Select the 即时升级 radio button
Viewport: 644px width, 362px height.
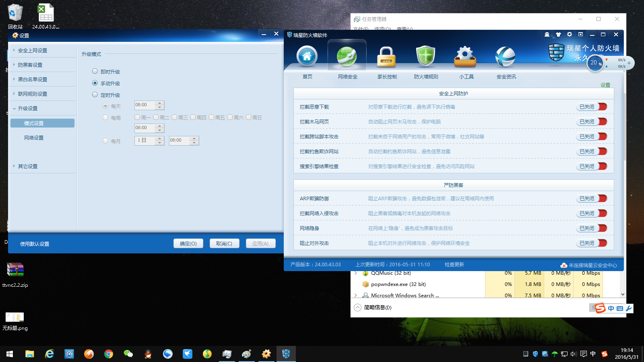[x=95, y=71]
